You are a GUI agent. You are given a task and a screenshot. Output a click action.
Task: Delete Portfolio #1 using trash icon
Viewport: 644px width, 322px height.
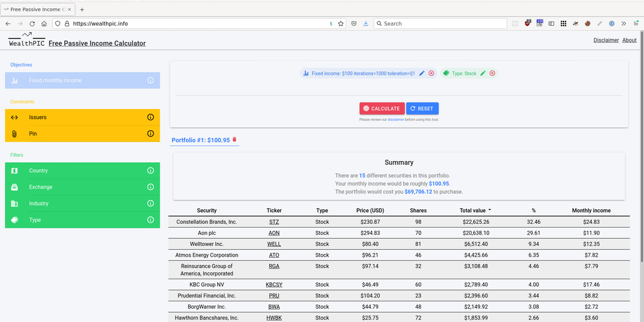point(235,140)
